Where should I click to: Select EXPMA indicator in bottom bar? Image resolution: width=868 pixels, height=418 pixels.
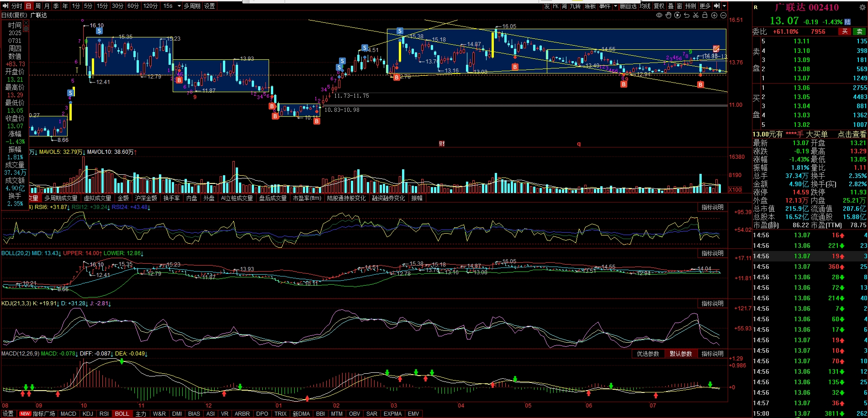point(393,414)
